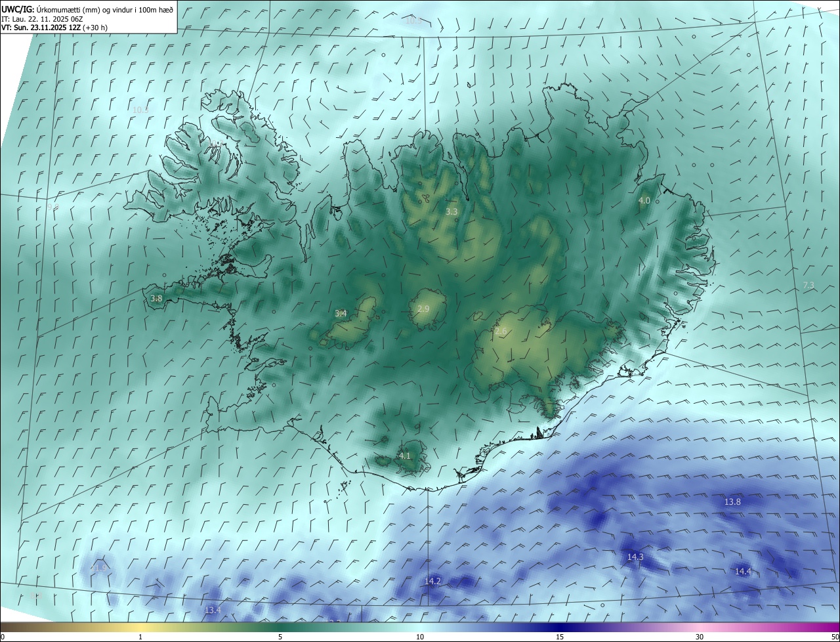Click the 13.8 value over the southeast ocean
Viewport: 840px width, 642px height.
point(732,502)
